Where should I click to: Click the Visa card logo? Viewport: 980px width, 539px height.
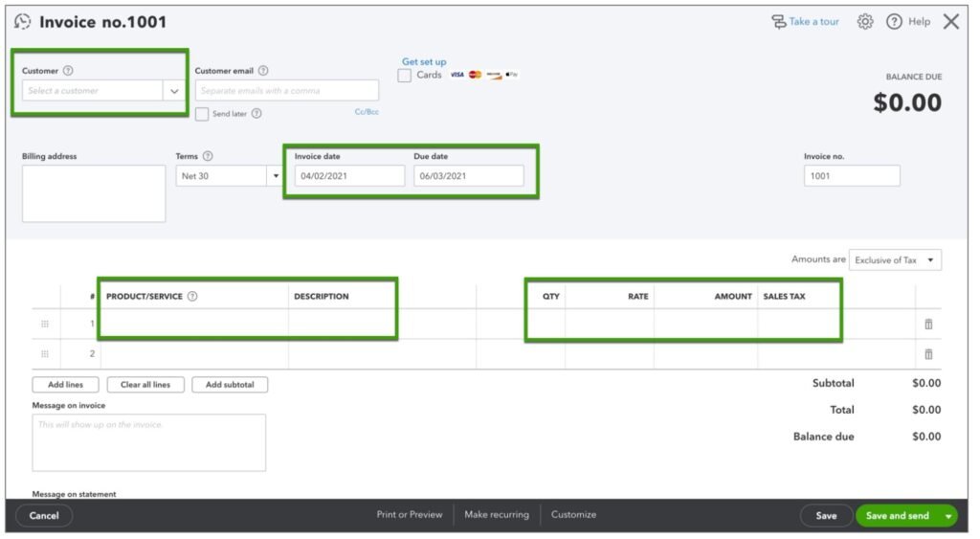pos(457,75)
